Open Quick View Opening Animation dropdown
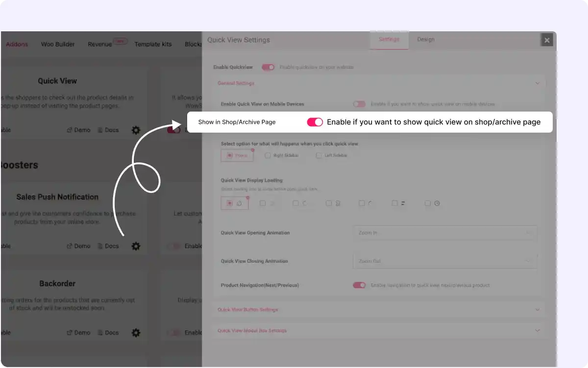Image resolution: width=588 pixels, height=368 pixels. tap(444, 233)
